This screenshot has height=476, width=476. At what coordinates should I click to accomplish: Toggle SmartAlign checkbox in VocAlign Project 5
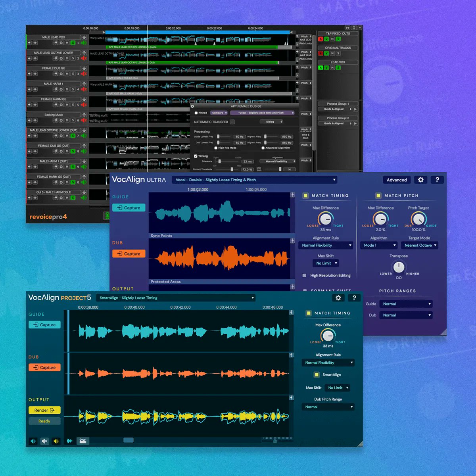pos(317,374)
